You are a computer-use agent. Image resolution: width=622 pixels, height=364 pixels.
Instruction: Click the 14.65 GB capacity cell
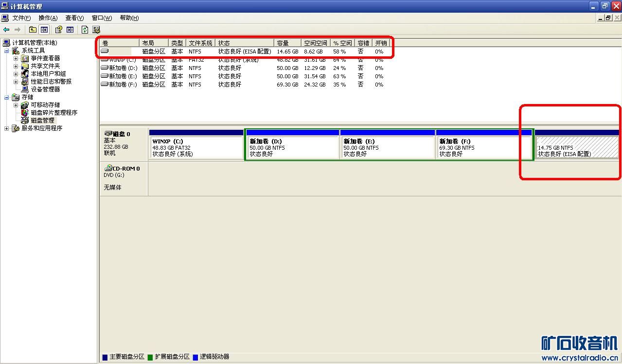click(287, 52)
